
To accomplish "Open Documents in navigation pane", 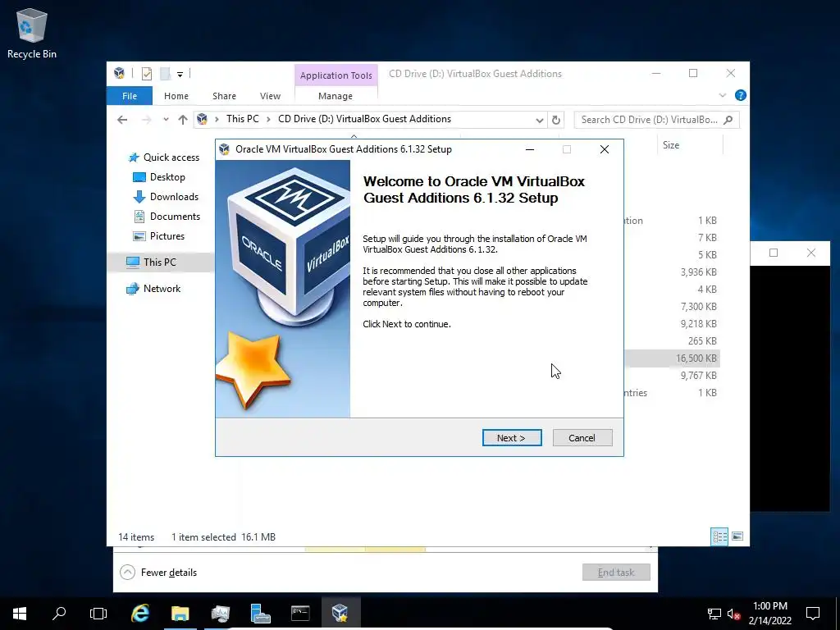I will [167, 217].
